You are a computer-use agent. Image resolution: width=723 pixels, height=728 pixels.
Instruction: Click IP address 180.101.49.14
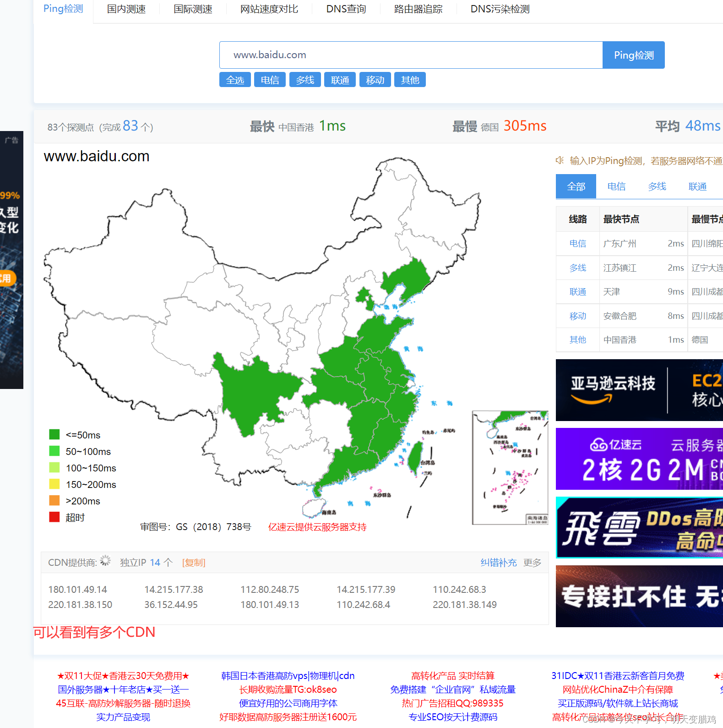(77, 590)
